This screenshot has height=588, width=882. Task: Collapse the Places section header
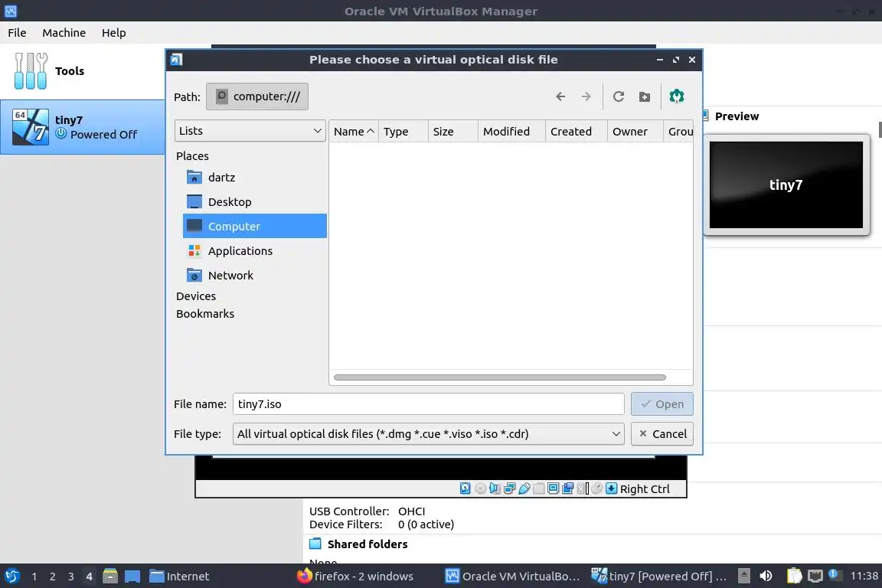[192, 156]
